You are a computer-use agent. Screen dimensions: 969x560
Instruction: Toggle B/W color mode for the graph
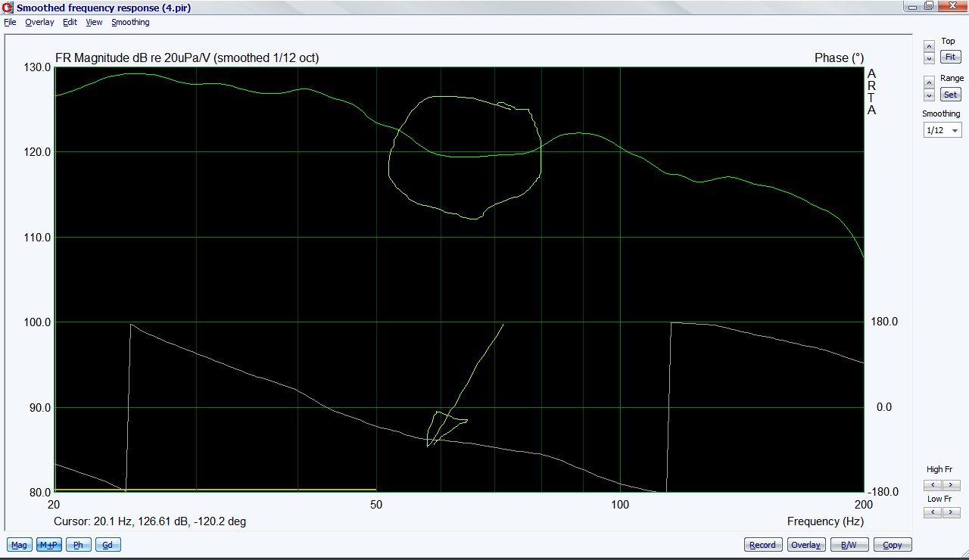(x=849, y=545)
